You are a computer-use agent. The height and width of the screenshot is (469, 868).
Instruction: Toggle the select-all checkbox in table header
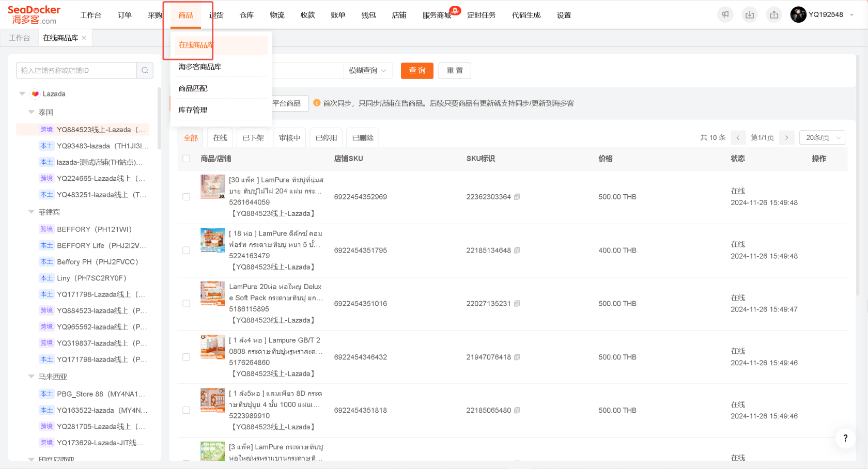click(x=187, y=159)
